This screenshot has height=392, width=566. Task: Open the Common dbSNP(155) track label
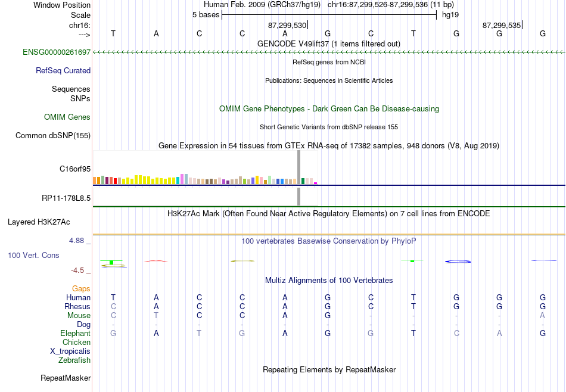click(x=52, y=135)
